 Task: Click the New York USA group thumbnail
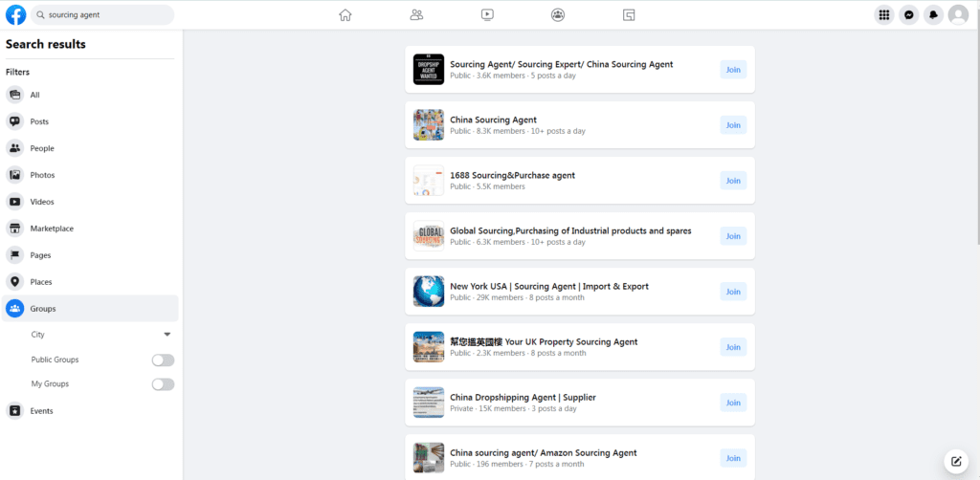tap(429, 292)
